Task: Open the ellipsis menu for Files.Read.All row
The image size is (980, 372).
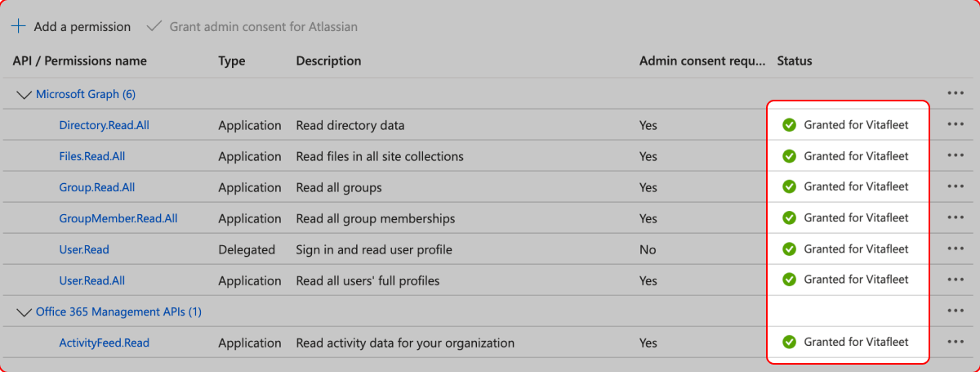Action: coord(956,155)
